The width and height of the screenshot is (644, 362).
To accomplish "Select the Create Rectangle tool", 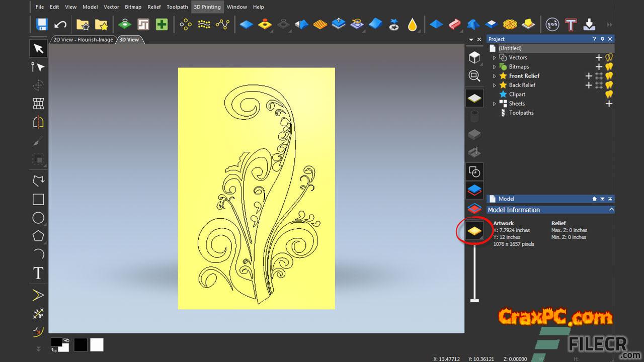I will (38, 199).
